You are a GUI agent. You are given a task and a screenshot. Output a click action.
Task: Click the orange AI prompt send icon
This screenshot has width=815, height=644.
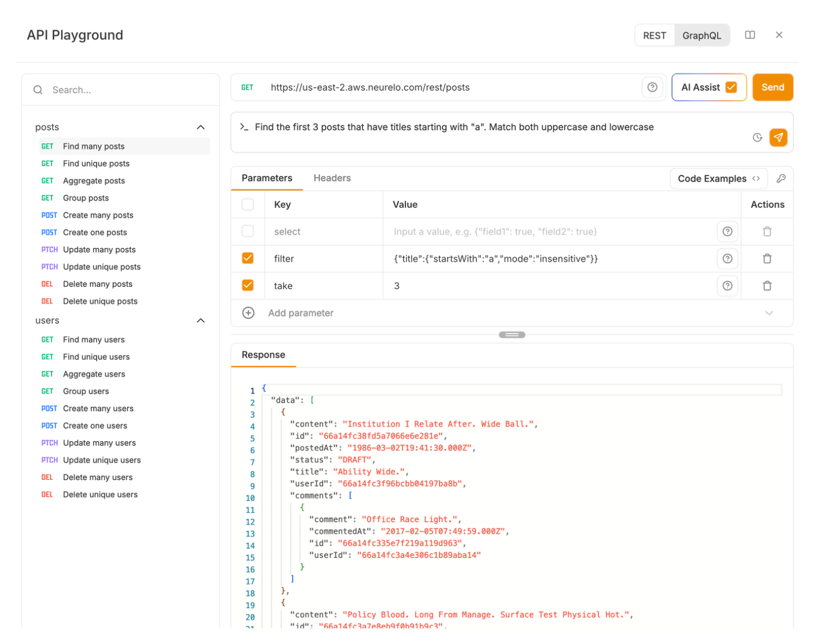tap(778, 137)
